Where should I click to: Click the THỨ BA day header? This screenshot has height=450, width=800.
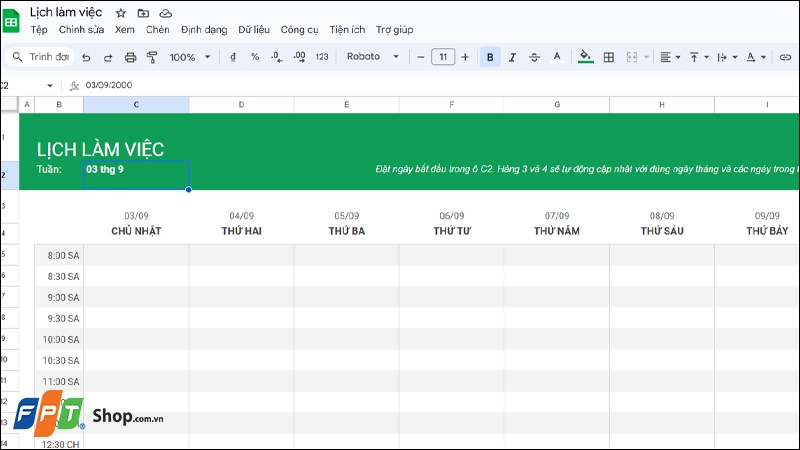tap(346, 231)
